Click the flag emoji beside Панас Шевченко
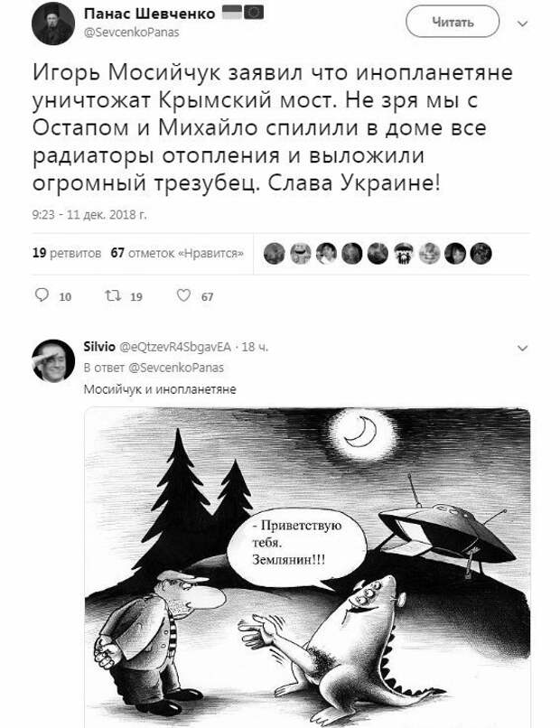 coord(243,13)
